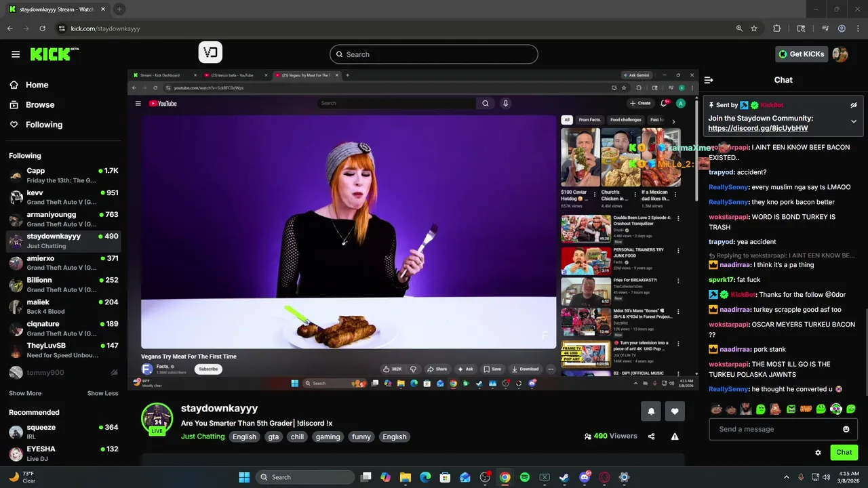Viewport: 868px width, 488px height.
Task: Open ciqnature's channel in Following list
Action: pos(64,328)
